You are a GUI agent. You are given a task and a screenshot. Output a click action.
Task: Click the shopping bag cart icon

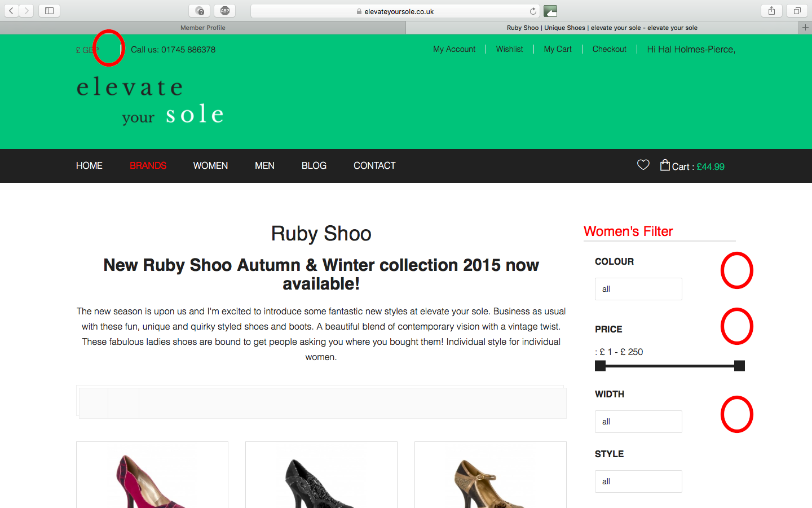(665, 165)
